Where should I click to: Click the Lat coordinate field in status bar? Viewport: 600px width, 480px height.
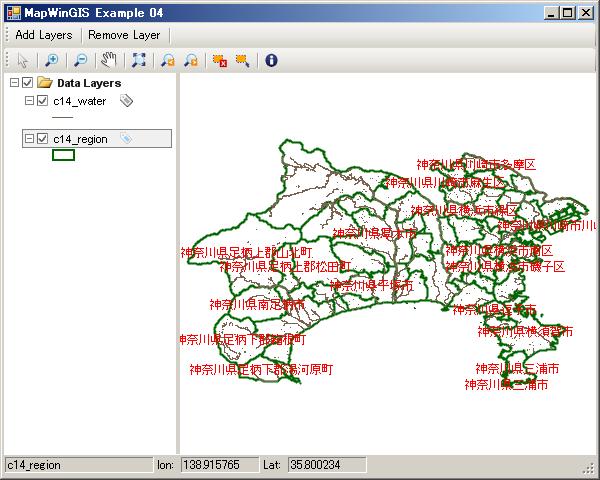click(326, 465)
